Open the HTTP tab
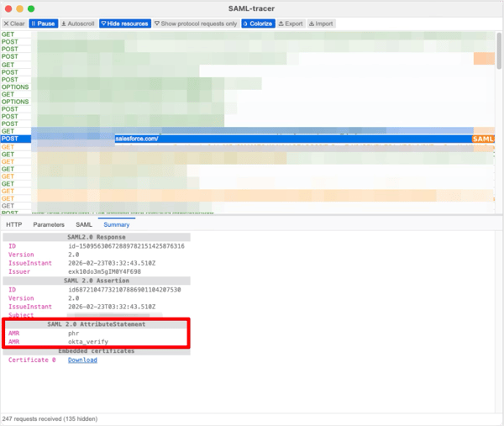504x426 pixels. pyautogui.click(x=14, y=224)
